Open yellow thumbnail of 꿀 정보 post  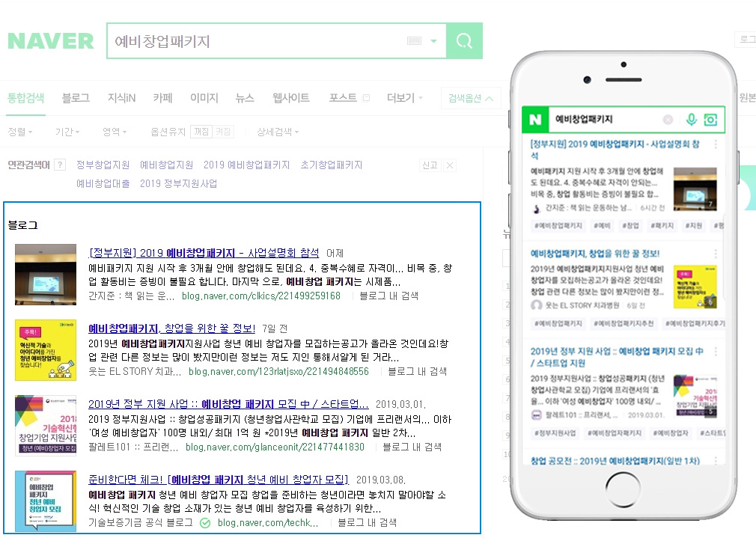pyautogui.click(x=46, y=350)
